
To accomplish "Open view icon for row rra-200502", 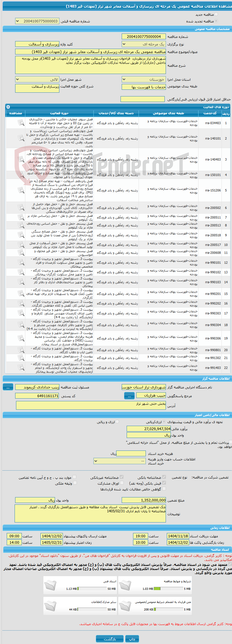I will (x=21, y=208).
